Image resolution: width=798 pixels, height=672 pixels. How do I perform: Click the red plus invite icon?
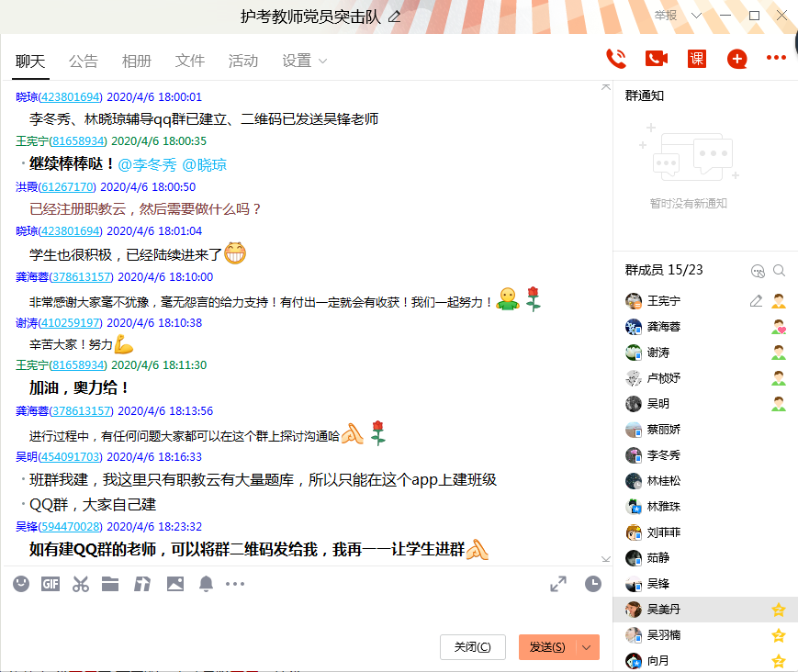point(736,60)
